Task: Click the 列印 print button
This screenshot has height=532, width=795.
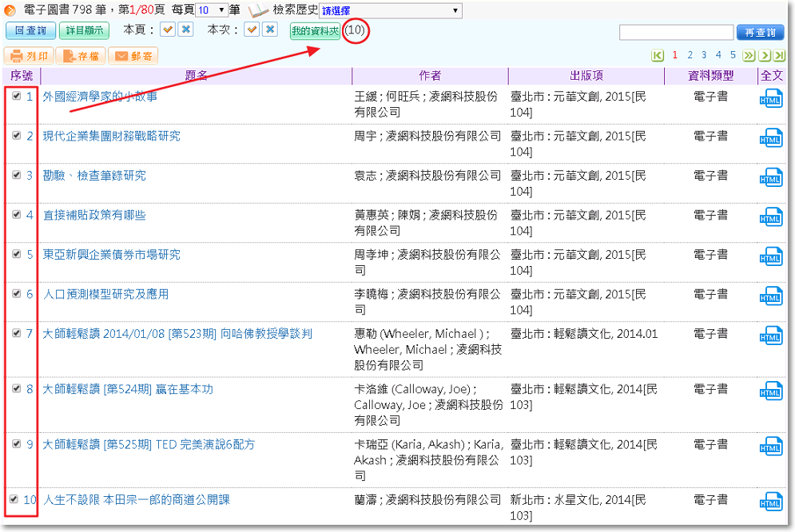Action: (30, 56)
